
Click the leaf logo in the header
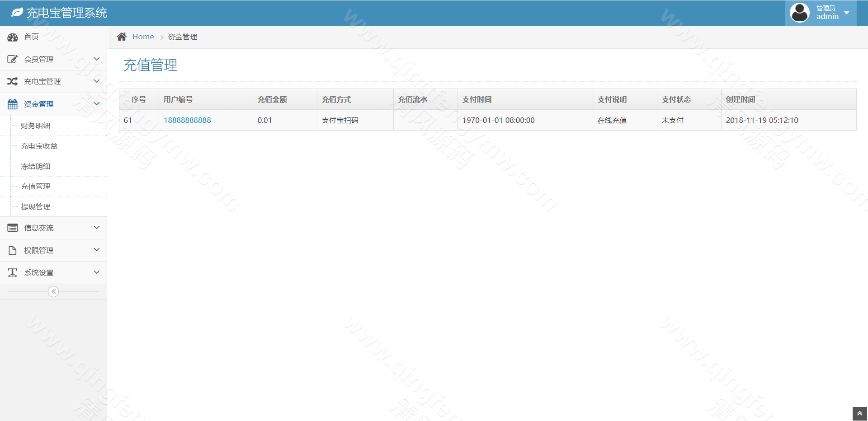tap(17, 12)
